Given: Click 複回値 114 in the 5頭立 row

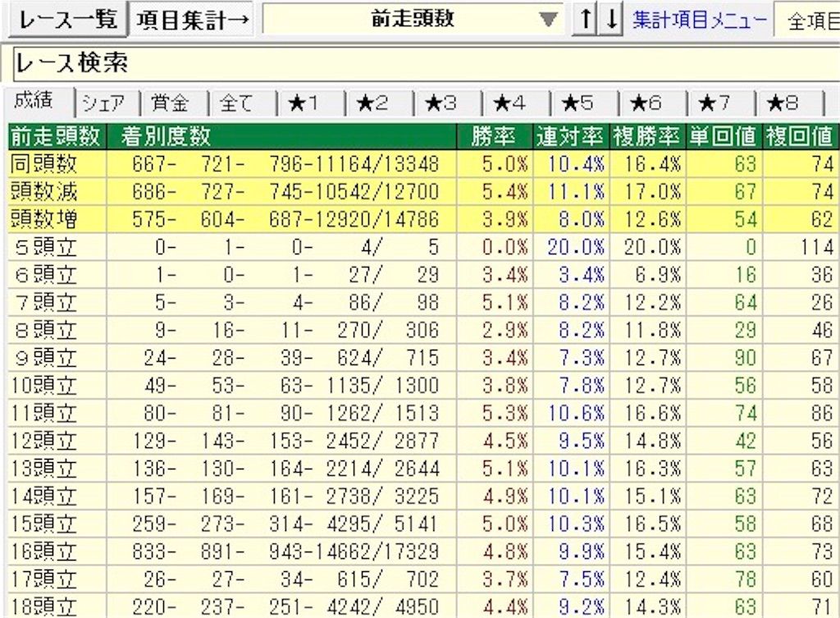Looking at the screenshot, I should [x=817, y=247].
